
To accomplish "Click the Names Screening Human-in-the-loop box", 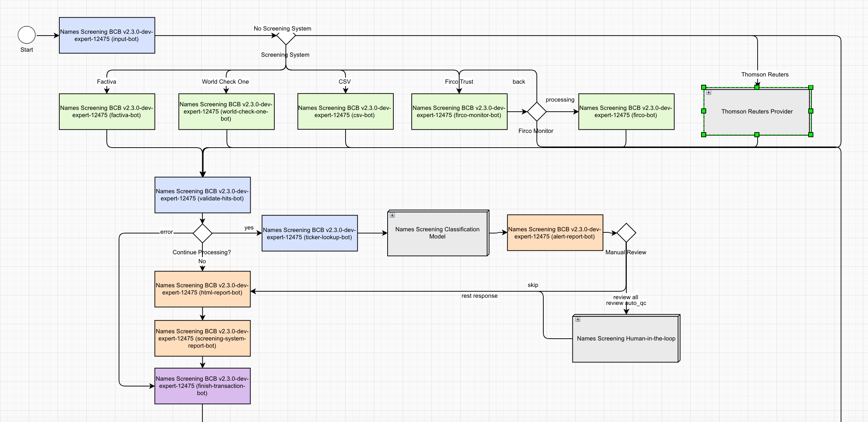I will tap(626, 338).
